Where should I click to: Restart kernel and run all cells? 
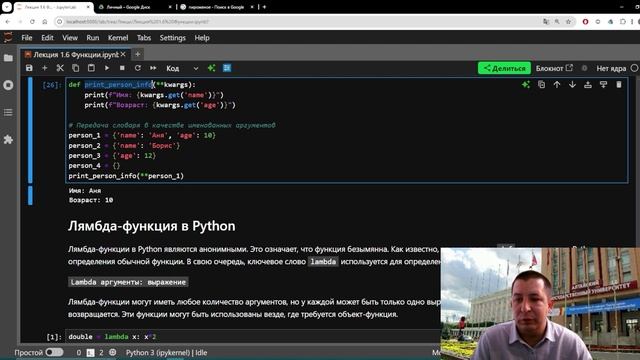pyautogui.click(x=153, y=68)
